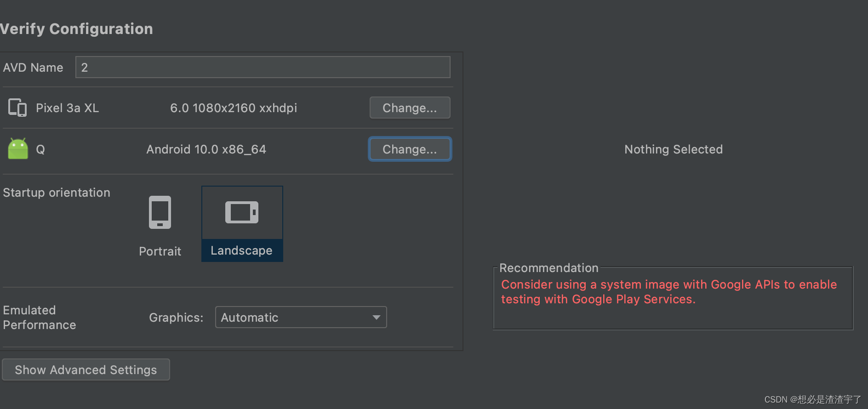This screenshot has width=868, height=409.
Task: Click the Q release name label
Action: [x=40, y=149]
